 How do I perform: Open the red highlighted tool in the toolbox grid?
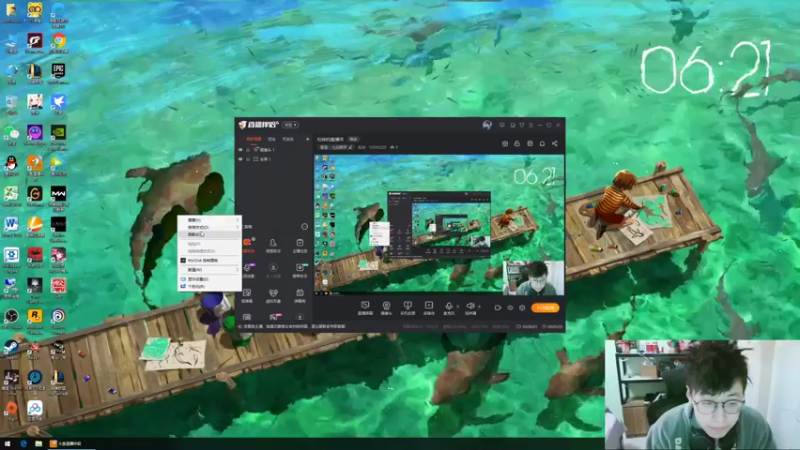248,245
